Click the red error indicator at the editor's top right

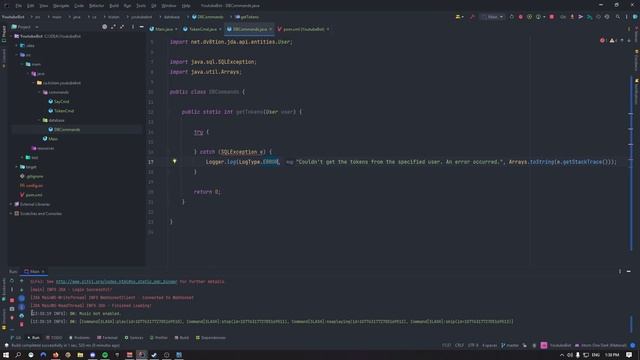(602, 40)
